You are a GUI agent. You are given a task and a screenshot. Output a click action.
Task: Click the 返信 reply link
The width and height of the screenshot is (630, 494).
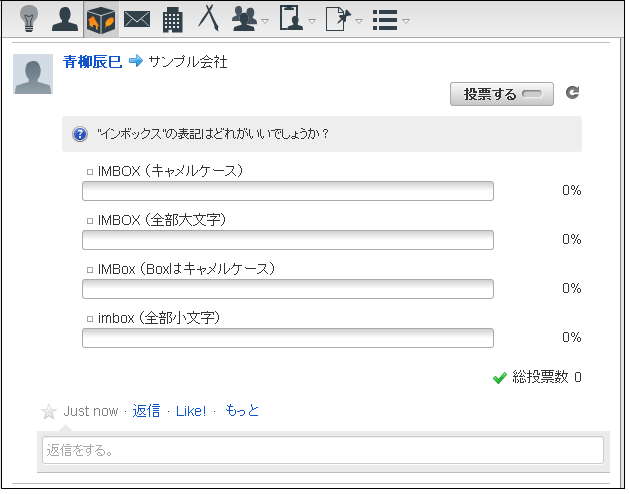click(146, 411)
